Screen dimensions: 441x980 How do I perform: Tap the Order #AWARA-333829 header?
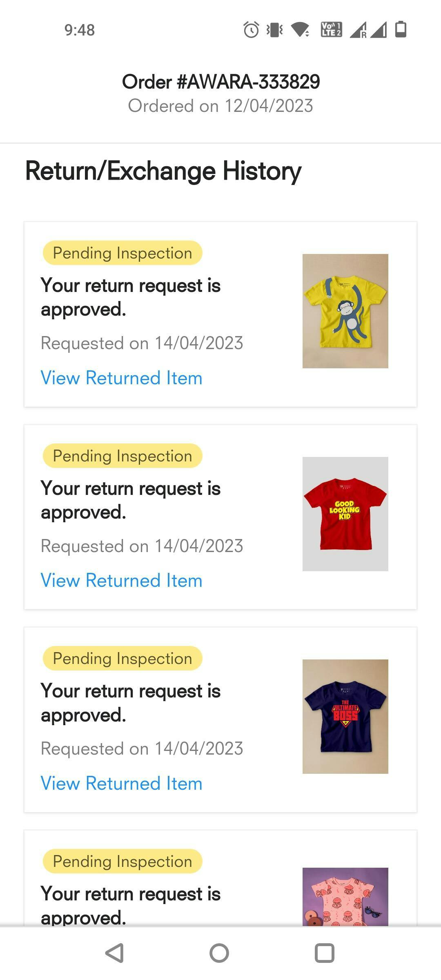tap(220, 82)
